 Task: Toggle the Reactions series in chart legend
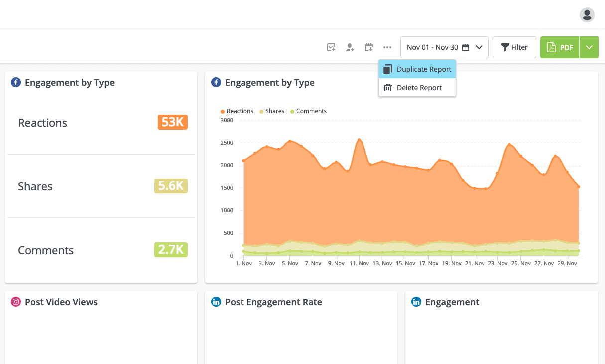tap(237, 111)
